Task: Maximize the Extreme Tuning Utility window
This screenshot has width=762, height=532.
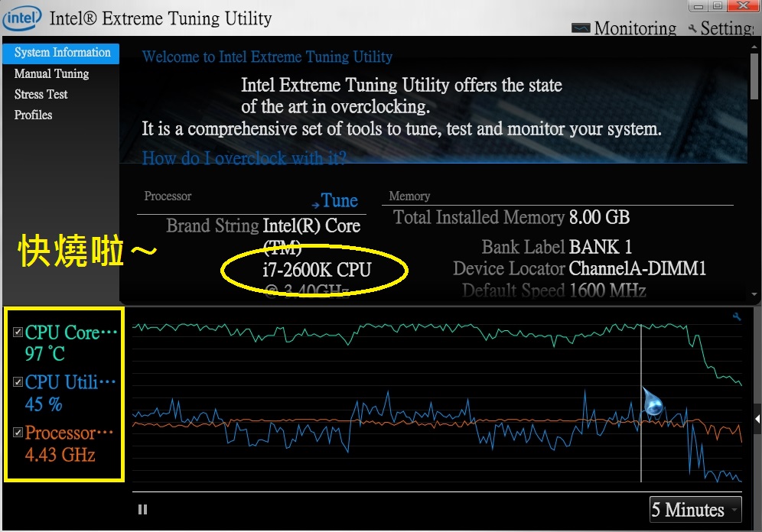Action: pyautogui.click(x=717, y=6)
